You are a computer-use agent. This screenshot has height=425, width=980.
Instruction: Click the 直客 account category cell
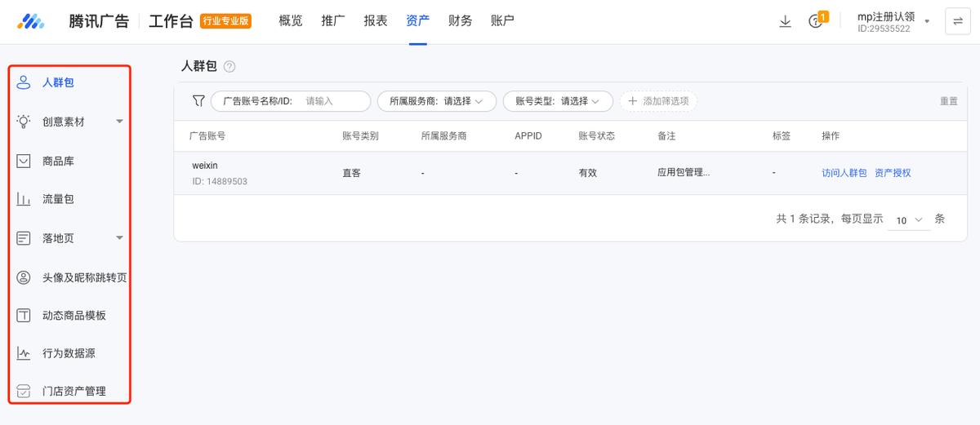(x=351, y=173)
